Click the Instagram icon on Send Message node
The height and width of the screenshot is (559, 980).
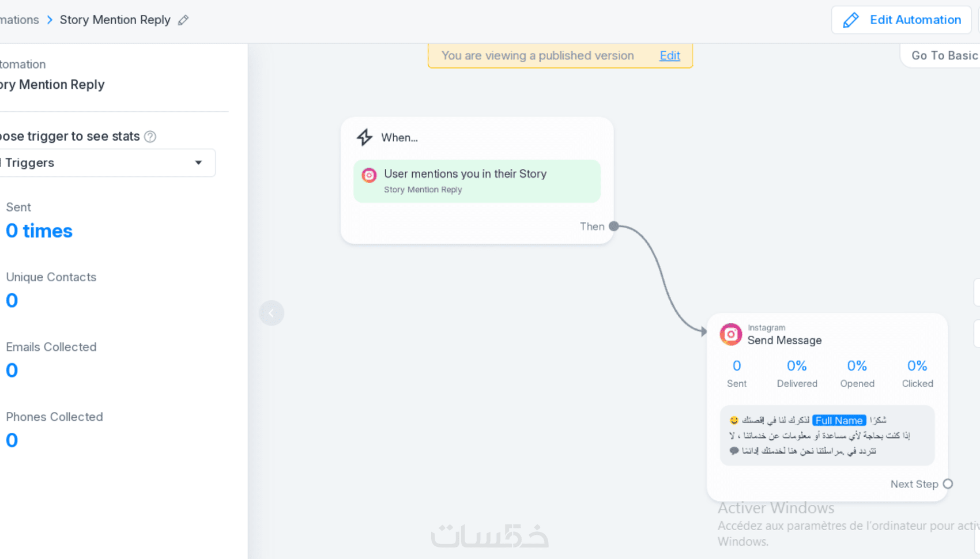pyautogui.click(x=730, y=334)
